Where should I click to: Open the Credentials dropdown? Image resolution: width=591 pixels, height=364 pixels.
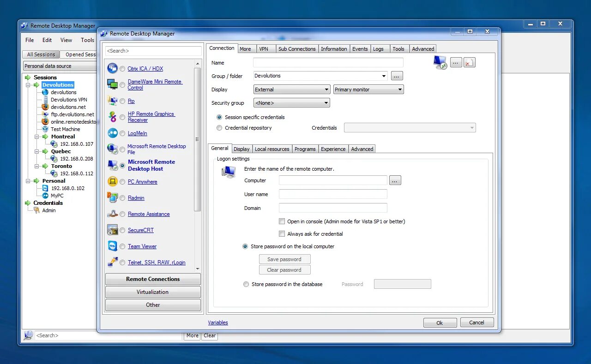point(410,128)
